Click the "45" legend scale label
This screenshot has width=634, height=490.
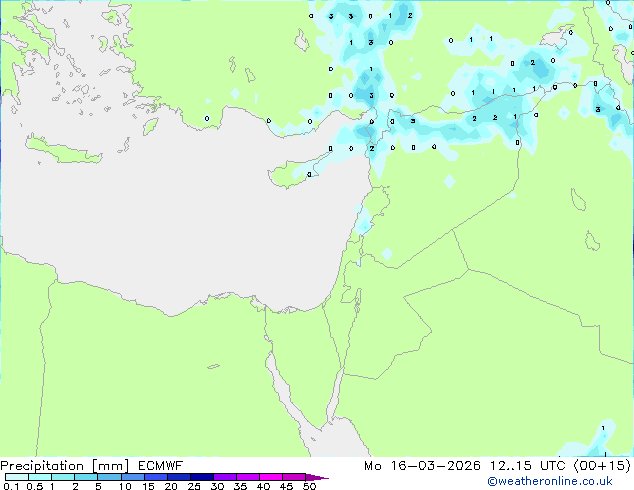tap(286, 486)
